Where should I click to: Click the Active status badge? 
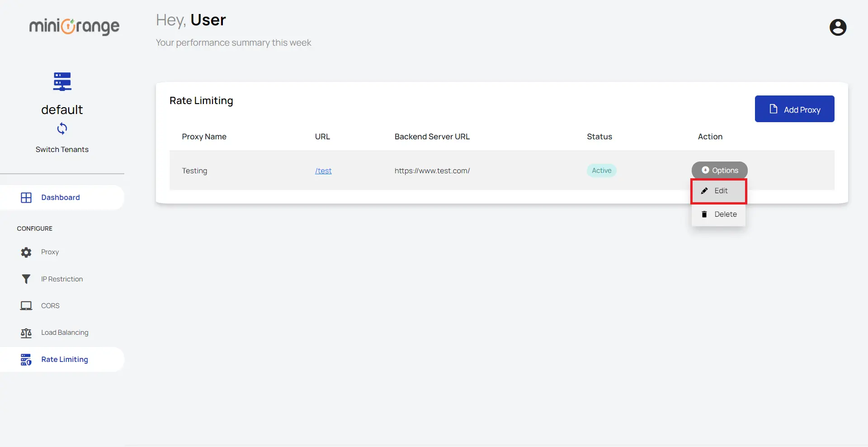coord(601,170)
